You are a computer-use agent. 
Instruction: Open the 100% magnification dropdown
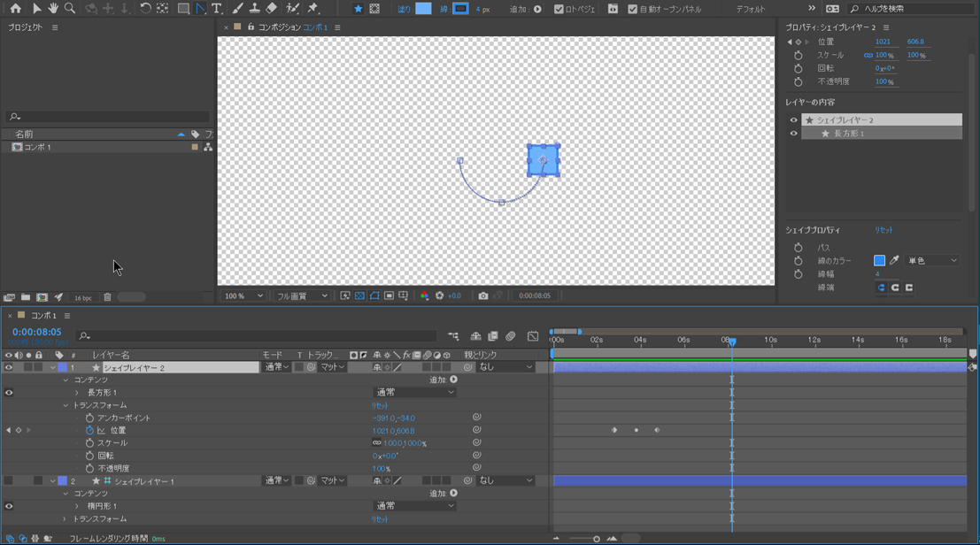(243, 296)
